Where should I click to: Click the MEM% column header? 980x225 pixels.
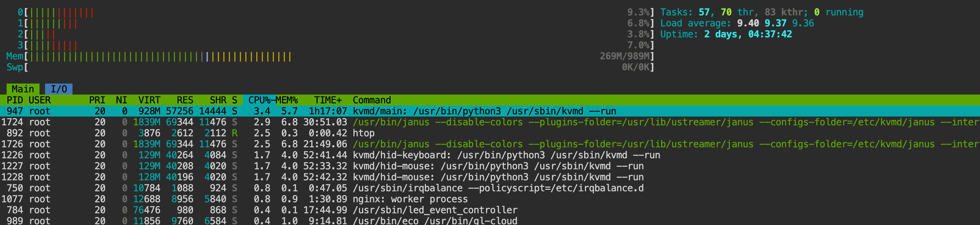pos(286,100)
